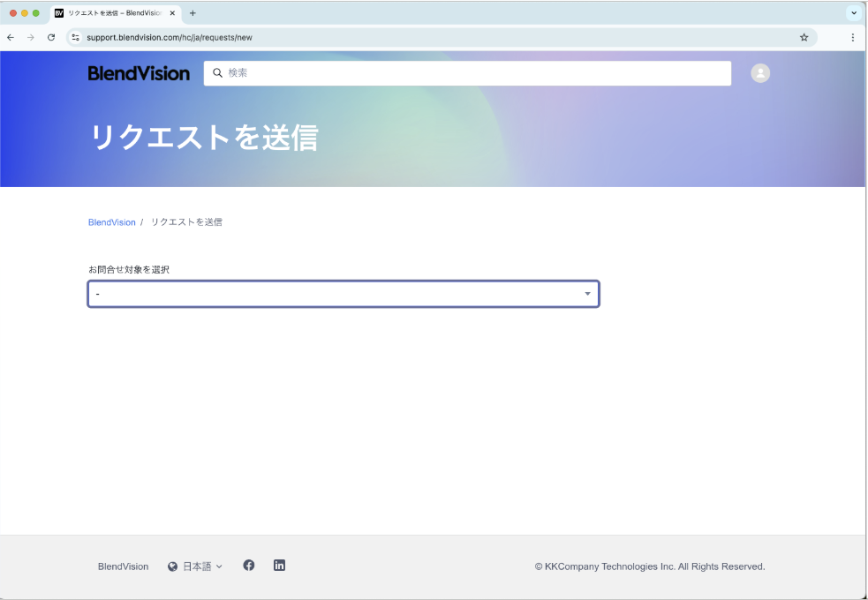
Task: Click the KKCompany copyright text
Action: [x=650, y=566]
